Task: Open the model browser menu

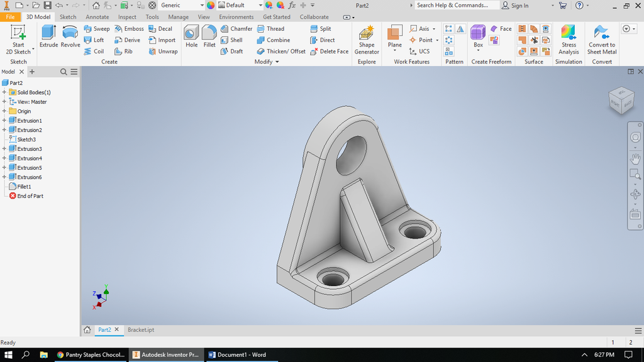Action: click(74, 72)
